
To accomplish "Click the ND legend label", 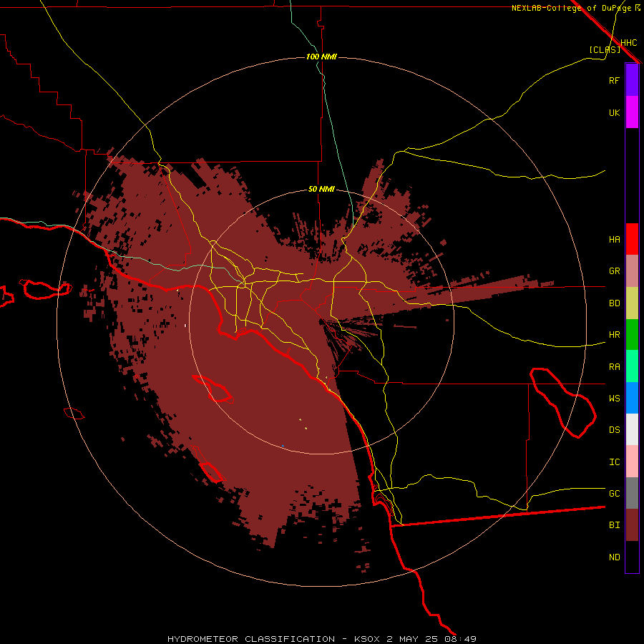I will point(614,557).
